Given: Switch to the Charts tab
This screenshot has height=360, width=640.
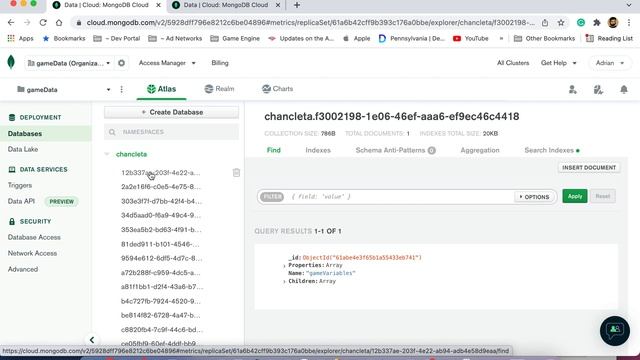Looking at the screenshot, I should 278,89.
